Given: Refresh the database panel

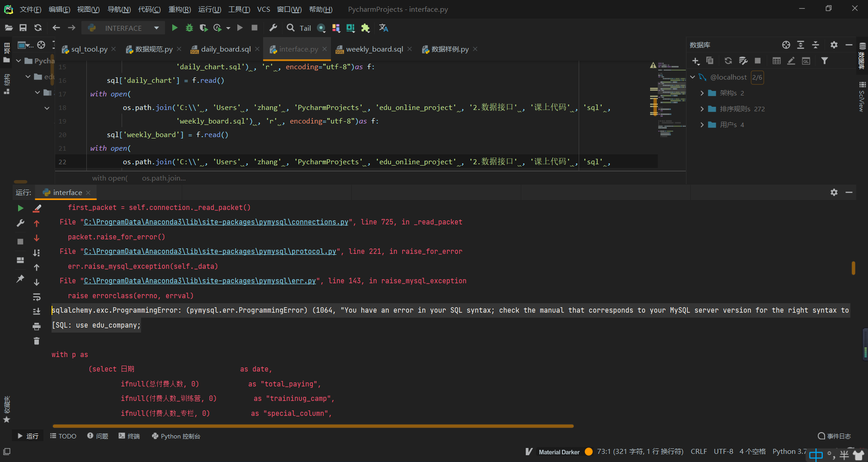Looking at the screenshot, I should coord(728,61).
